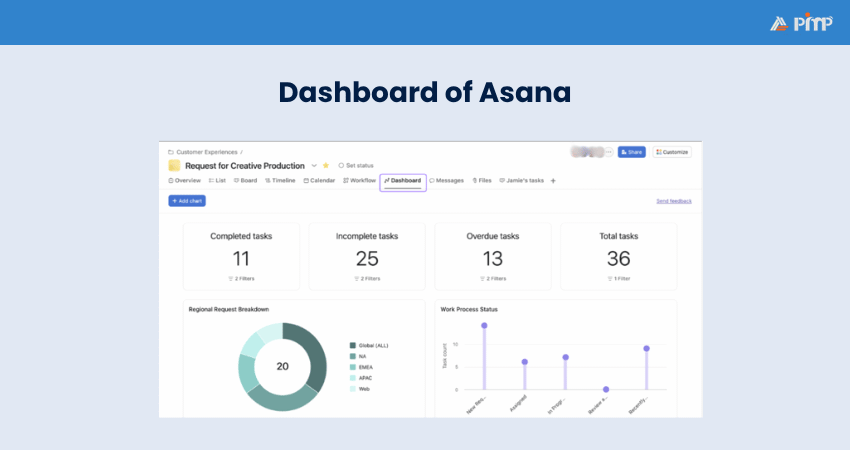The width and height of the screenshot is (850, 450).
Task: Click the EMEA legend swatch
Action: coord(353,367)
